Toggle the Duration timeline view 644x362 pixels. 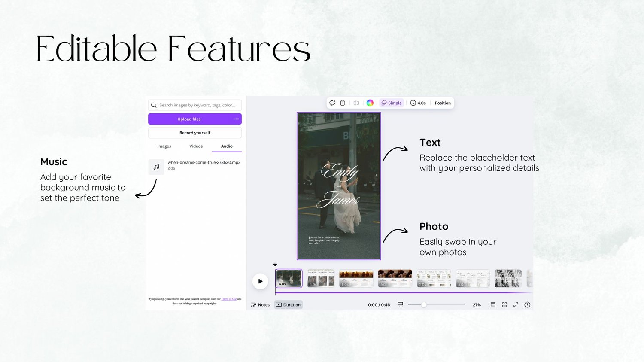[289, 305]
